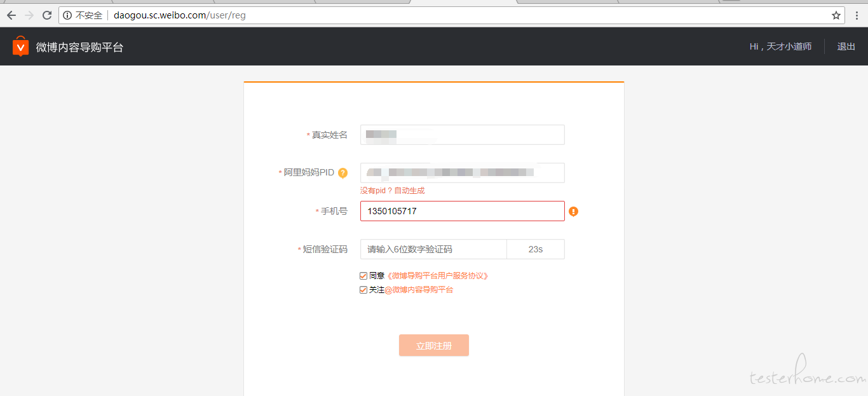Viewport: 868px width, 396px height.
Task: Click the site info icon beside 不安全
Action: (67, 15)
